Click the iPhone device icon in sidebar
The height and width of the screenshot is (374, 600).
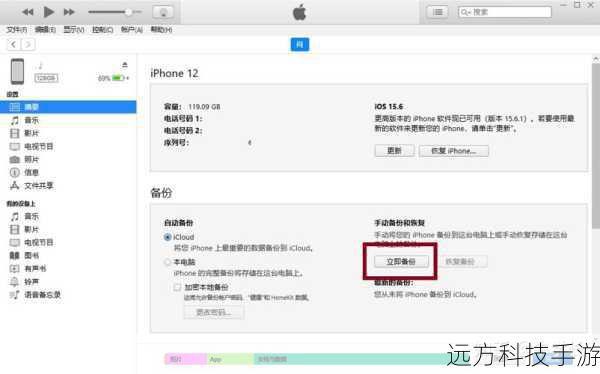[x=17, y=71]
